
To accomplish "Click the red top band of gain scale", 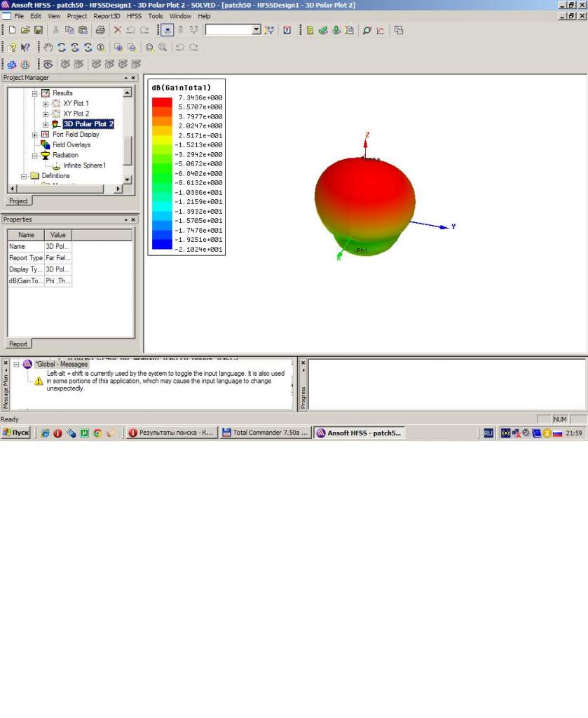I will pyautogui.click(x=162, y=102).
